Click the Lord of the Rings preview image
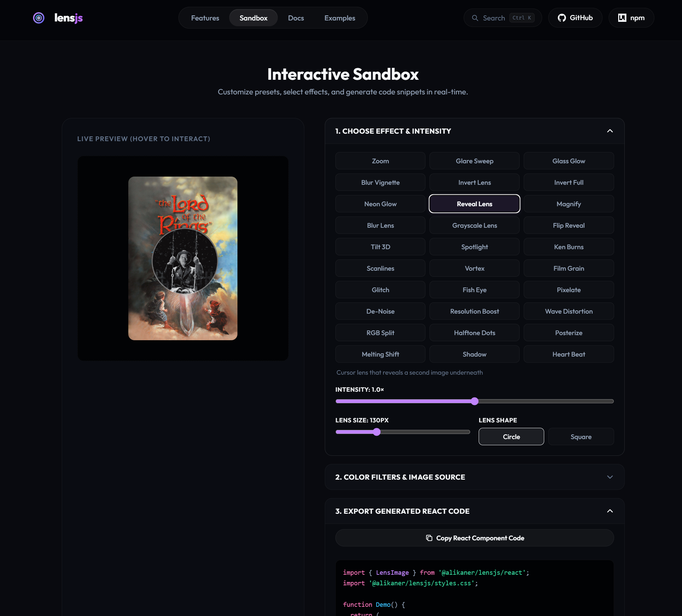 pos(183,258)
